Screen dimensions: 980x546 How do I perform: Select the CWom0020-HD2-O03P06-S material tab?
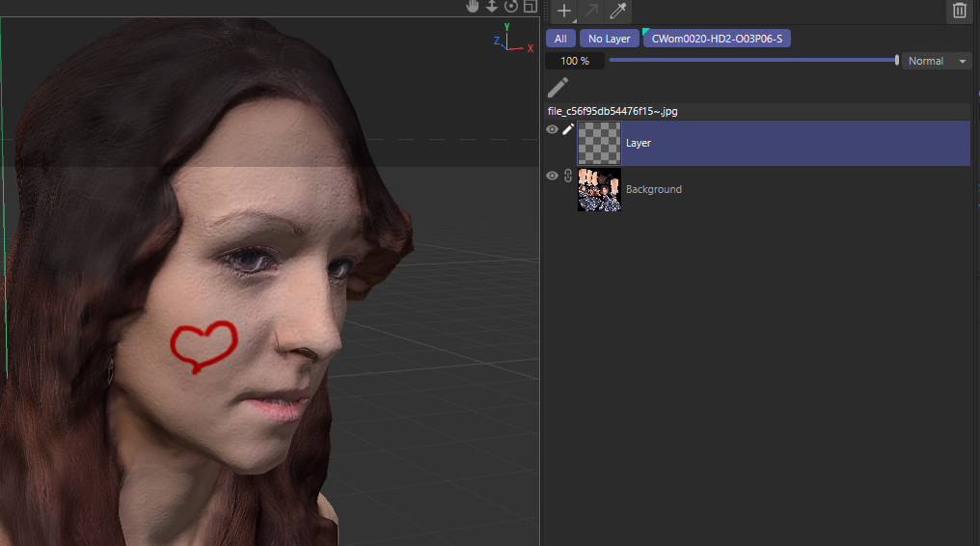[717, 39]
